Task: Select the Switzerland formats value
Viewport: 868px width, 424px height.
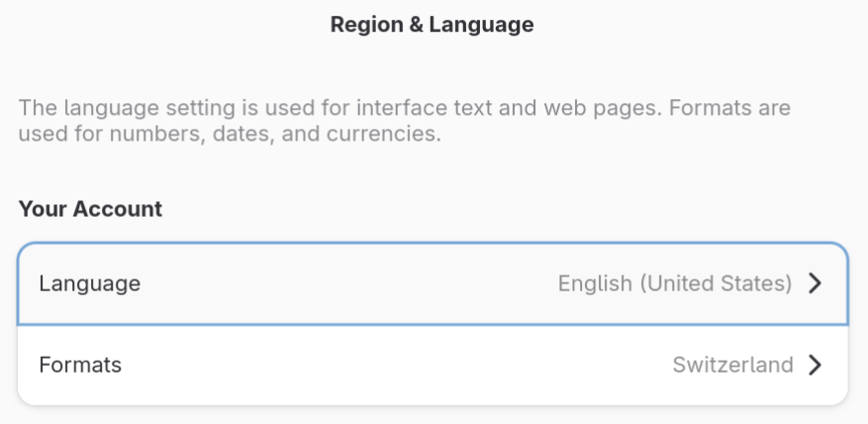Action: pyautogui.click(x=732, y=365)
